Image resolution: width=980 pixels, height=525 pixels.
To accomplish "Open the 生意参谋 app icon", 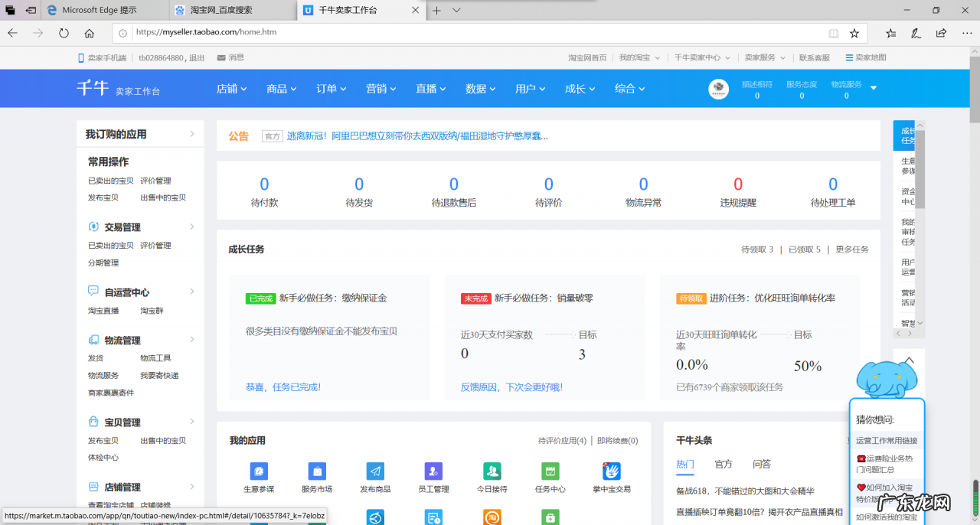I will 259,471.
